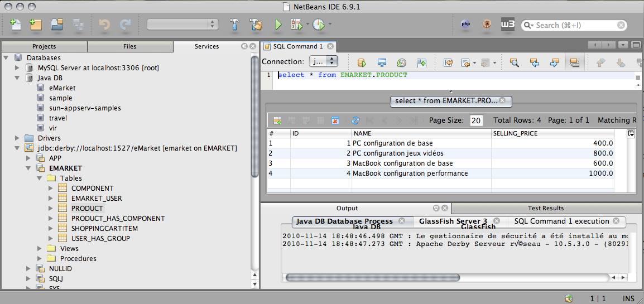The image size is (644, 304).
Task: Maximize the editor window with the square button
Action: pos(636,45)
